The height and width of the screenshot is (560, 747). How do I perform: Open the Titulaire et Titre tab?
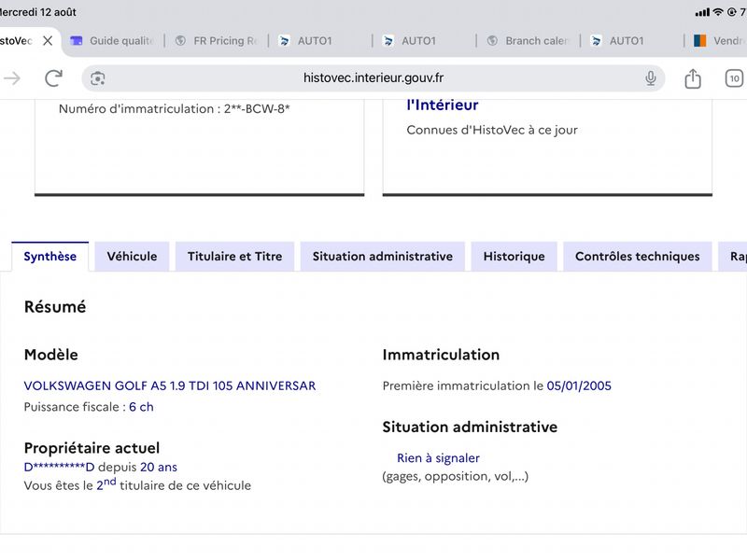point(235,257)
